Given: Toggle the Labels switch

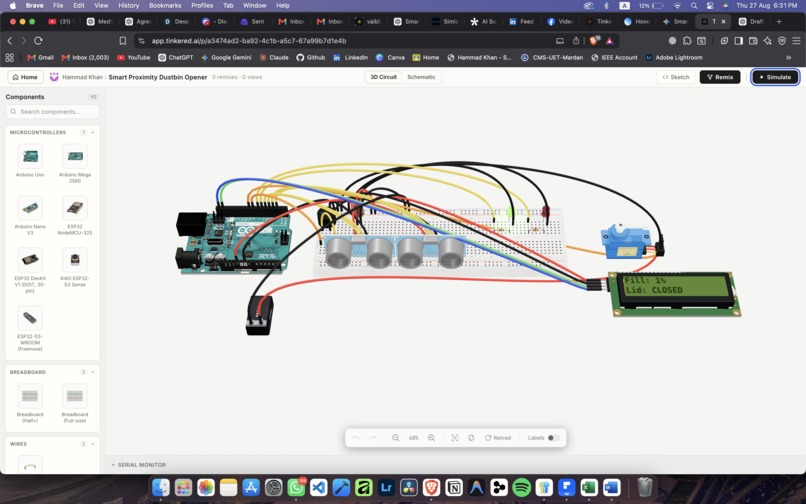Looking at the screenshot, I should pos(553,438).
